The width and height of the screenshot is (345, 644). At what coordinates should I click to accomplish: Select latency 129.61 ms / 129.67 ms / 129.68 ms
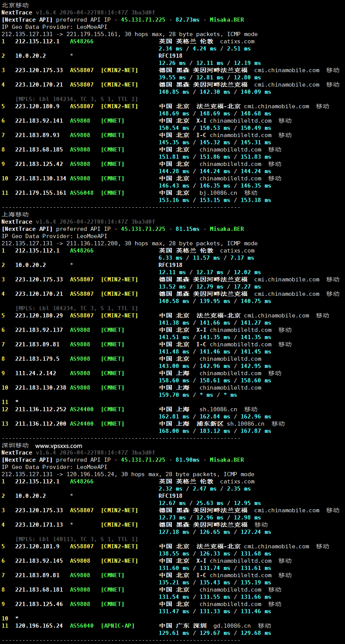pos(215,633)
